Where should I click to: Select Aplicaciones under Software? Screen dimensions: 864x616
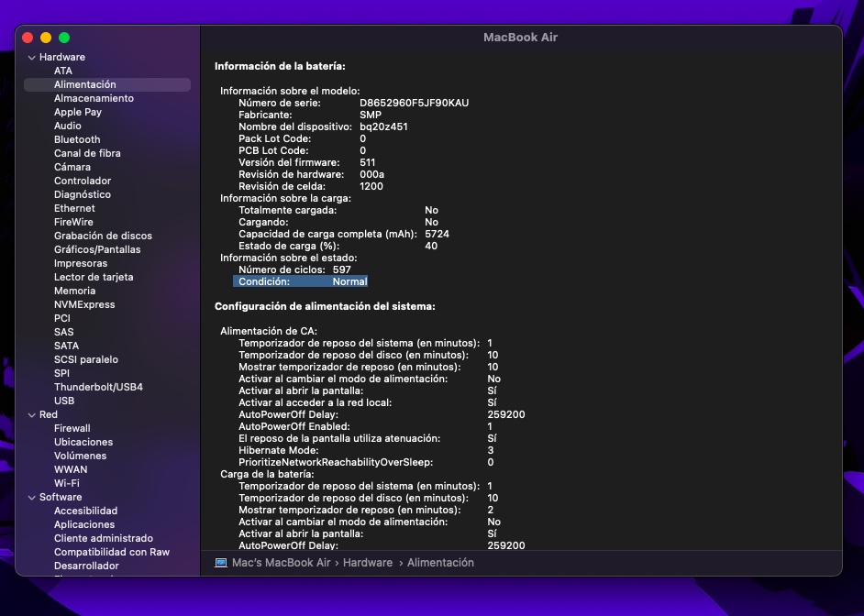tap(84, 524)
